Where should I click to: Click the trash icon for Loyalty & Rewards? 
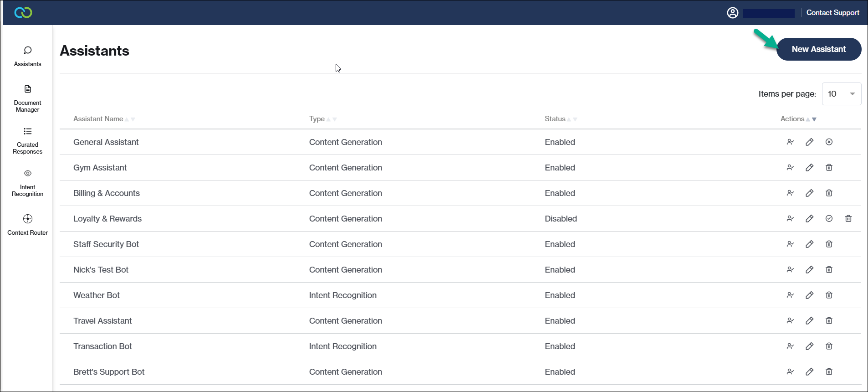(848, 219)
